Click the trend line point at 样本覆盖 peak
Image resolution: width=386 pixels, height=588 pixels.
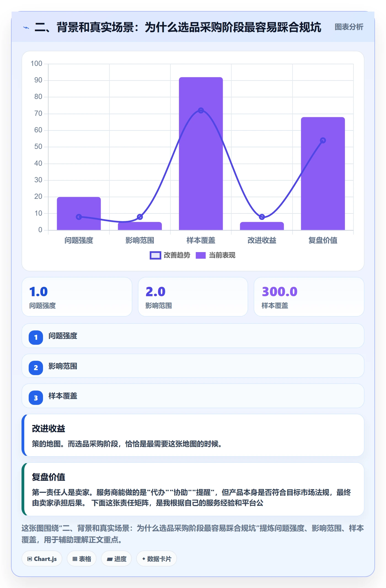(x=201, y=110)
